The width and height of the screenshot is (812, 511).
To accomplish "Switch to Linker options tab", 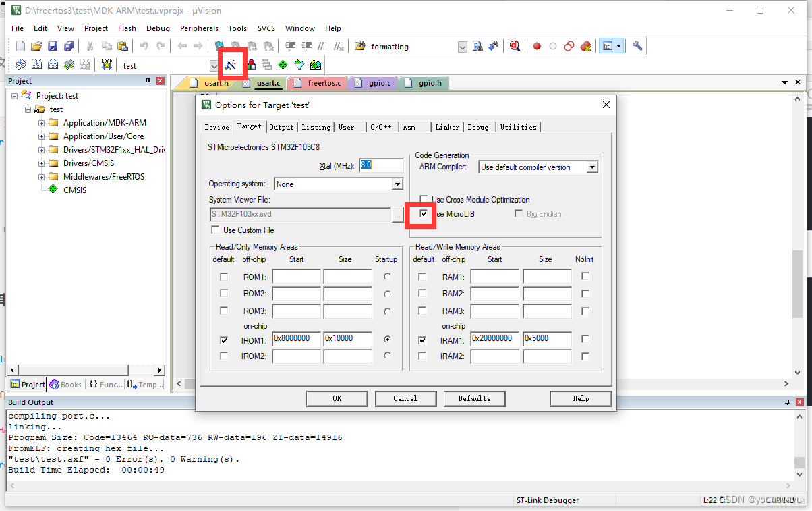I will [x=447, y=127].
